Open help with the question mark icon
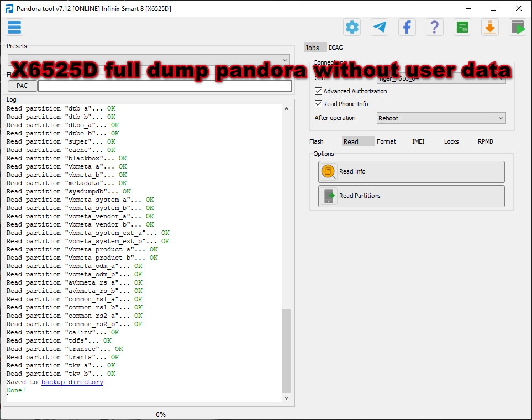This screenshot has height=420, width=532. click(435, 27)
